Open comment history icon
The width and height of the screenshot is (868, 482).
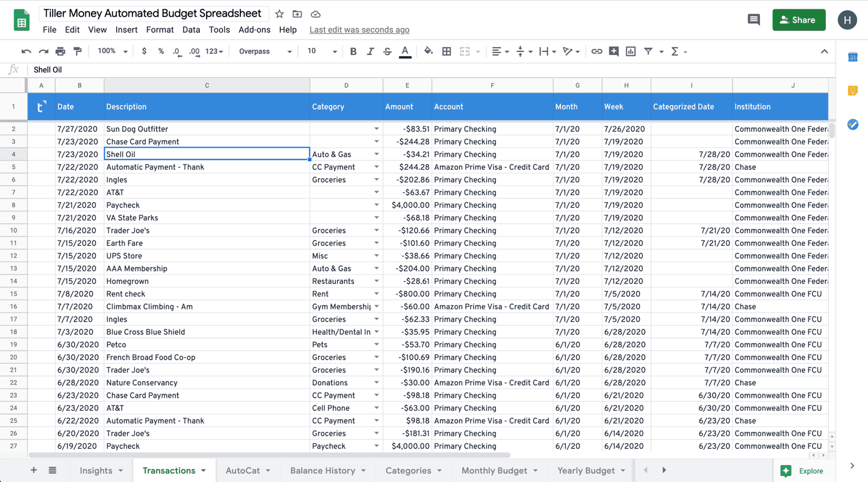[x=754, y=20]
